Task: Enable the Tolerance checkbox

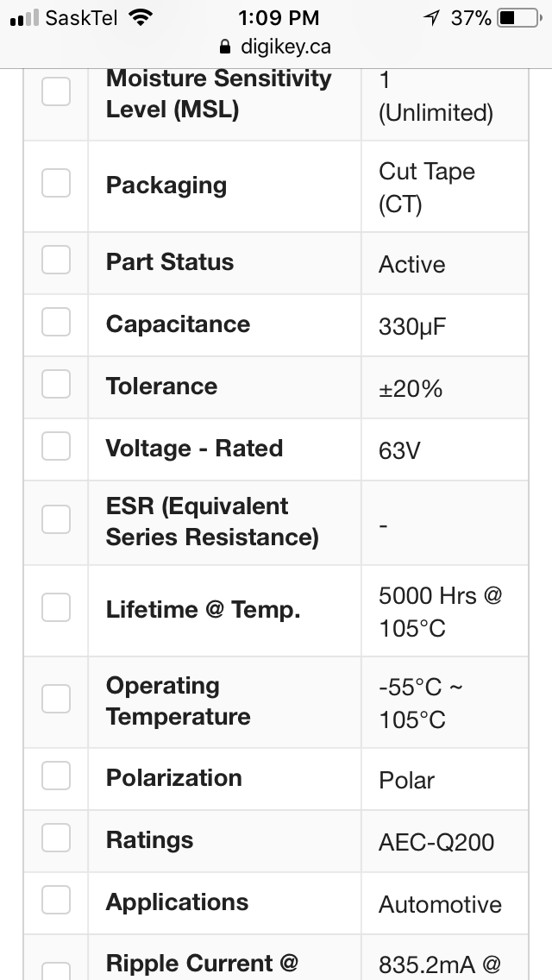Action: pos(56,384)
